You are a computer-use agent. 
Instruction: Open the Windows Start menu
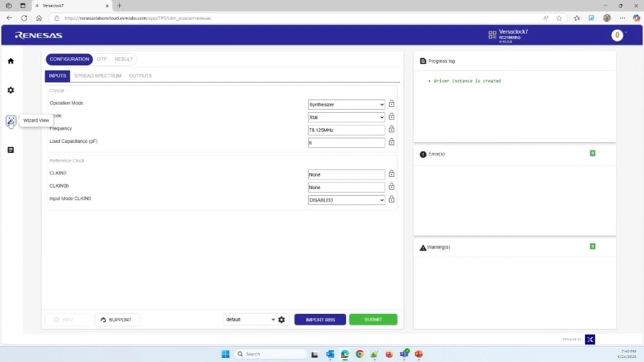pos(225,354)
